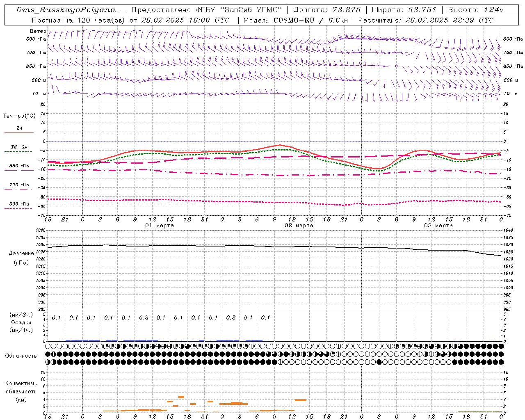Click the (гПа) unit label under Давление
Image resolution: width=525 pixels, height=420 pixels.
[x=21, y=262]
